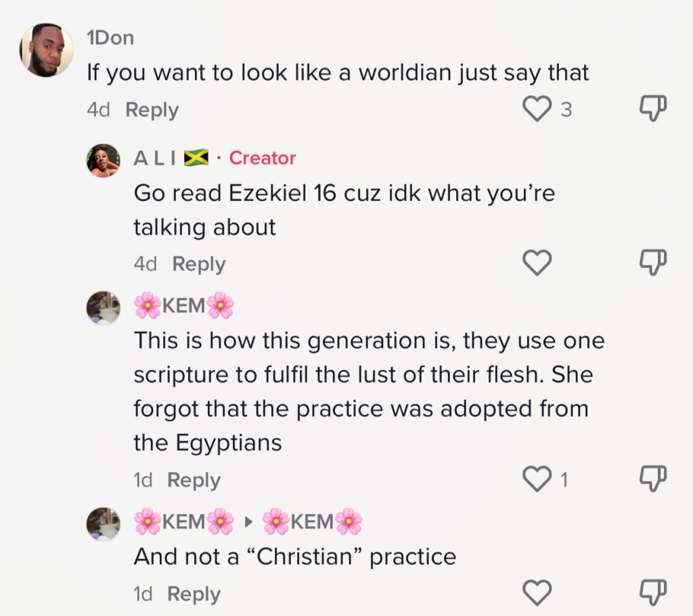
Task: Open KEM username above generation comment
Action: [x=183, y=306]
